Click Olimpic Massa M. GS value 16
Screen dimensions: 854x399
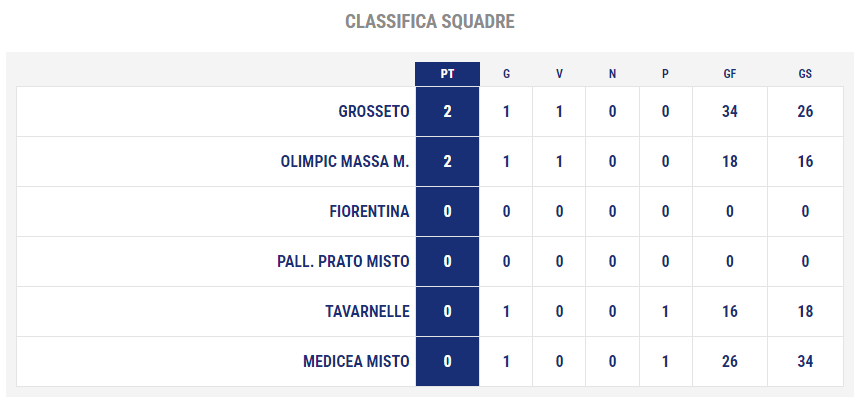click(x=805, y=162)
